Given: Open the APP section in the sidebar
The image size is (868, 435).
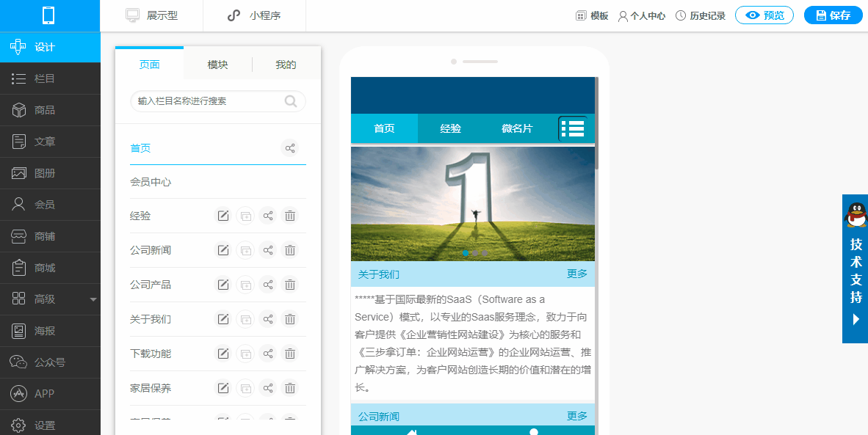Looking at the screenshot, I should [51, 394].
